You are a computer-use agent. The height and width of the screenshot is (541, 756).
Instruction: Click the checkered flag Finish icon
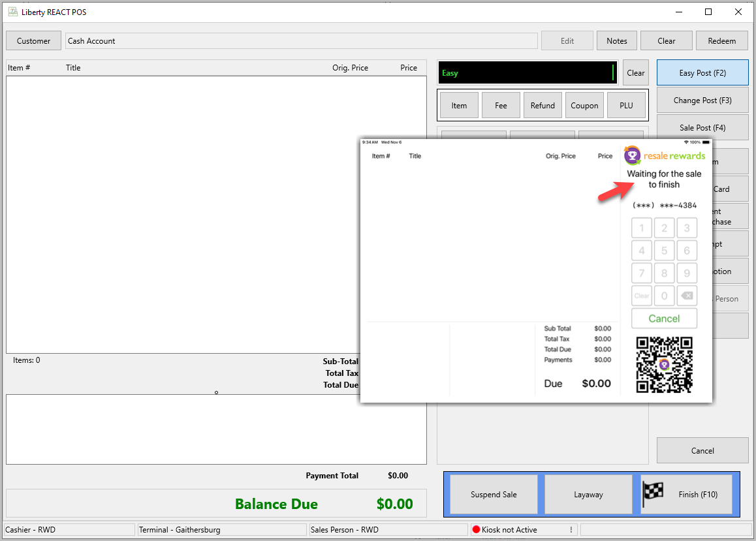click(653, 493)
